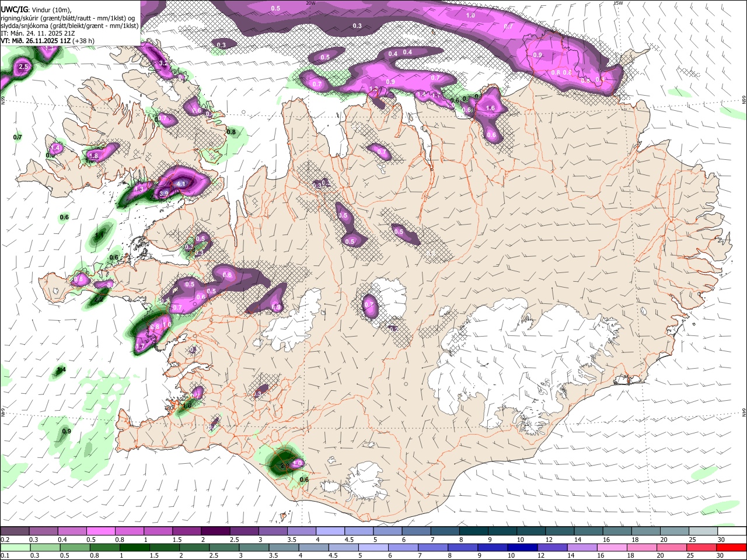Pick the gray-green 3–3.5 swatch in lower legend

click(x=255, y=547)
